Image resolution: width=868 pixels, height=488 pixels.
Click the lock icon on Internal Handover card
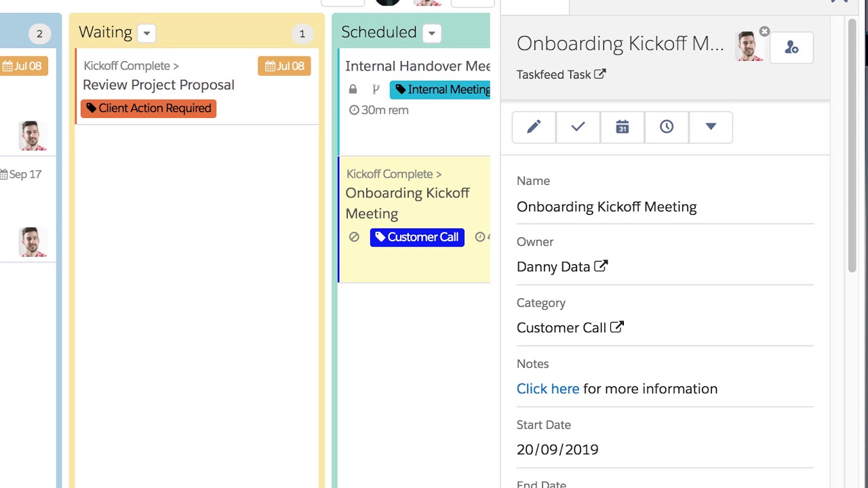[x=353, y=89]
